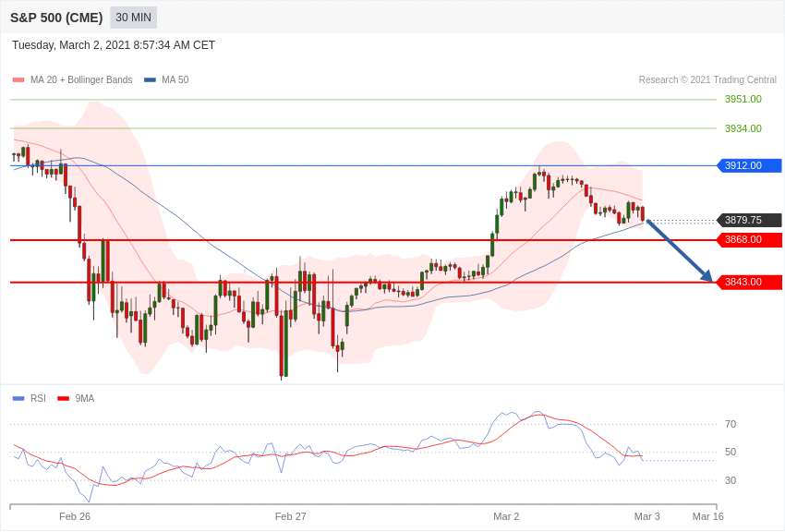Click Research © 2021 Trading Central credit
785x532 pixels.
(707, 79)
